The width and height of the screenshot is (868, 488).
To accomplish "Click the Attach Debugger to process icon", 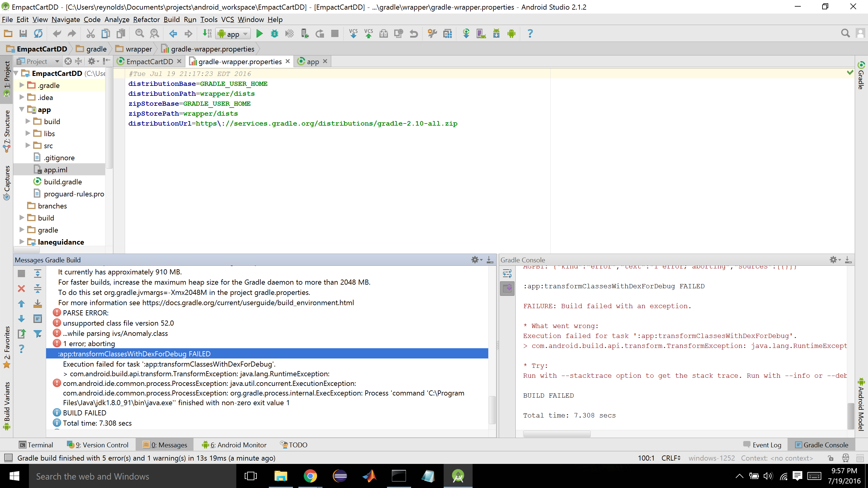I will (x=303, y=33).
